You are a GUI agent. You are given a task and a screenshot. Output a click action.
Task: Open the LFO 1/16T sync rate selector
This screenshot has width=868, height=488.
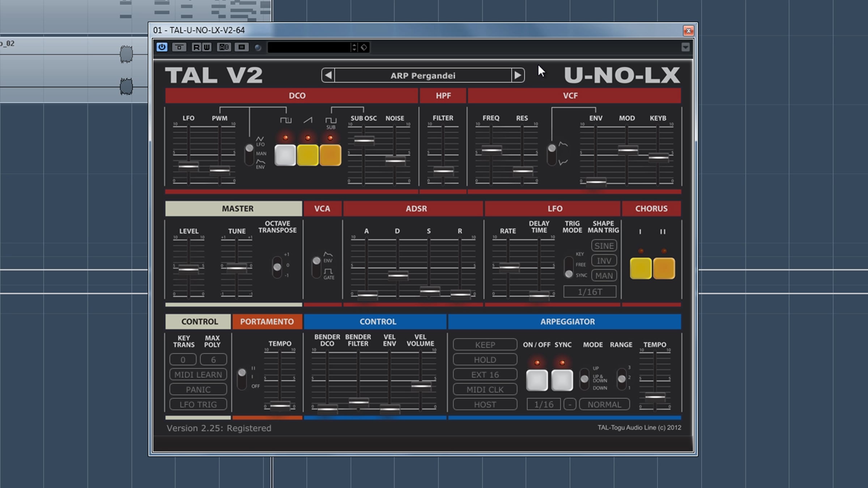pos(590,292)
